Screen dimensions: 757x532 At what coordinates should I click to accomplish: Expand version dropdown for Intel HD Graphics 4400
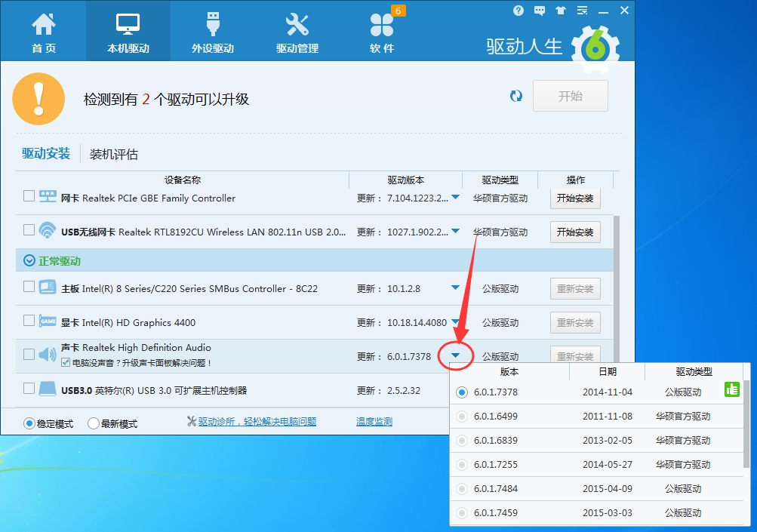pyautogui.click(x=456, y=322)
